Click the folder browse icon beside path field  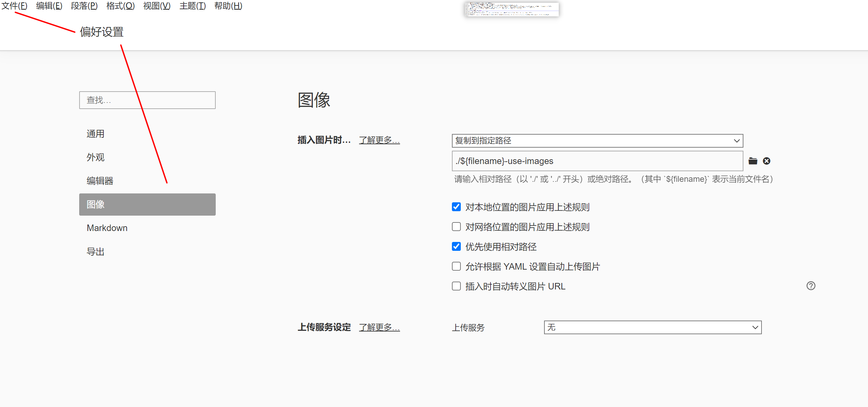tap(753, 161)
